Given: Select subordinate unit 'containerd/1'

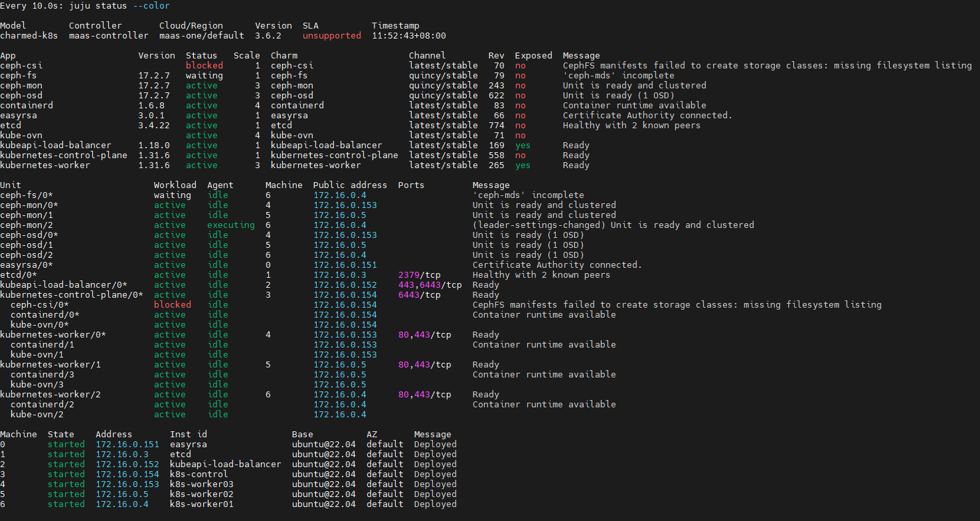Looking at the screenshot, I should coord(42,345).
